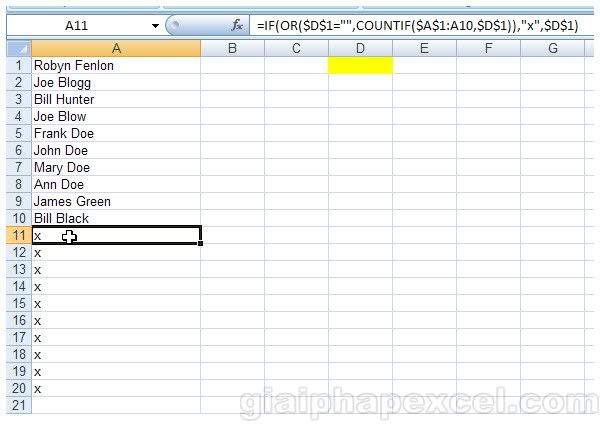Select row 11 header
The width and height of the screenshot is (600, 424).
tap(17, 235)
